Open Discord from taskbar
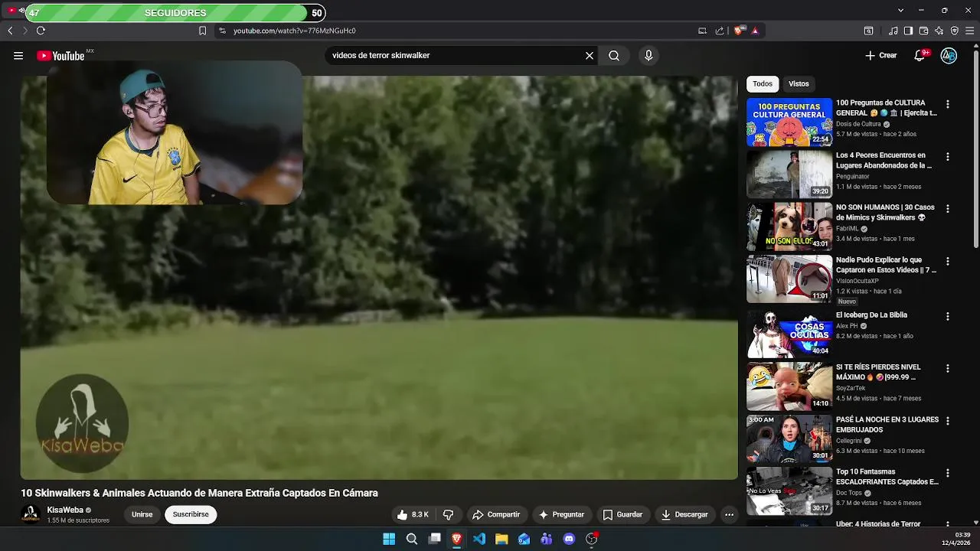The width and height of the screenshot is (980, 551). [569, 539]
